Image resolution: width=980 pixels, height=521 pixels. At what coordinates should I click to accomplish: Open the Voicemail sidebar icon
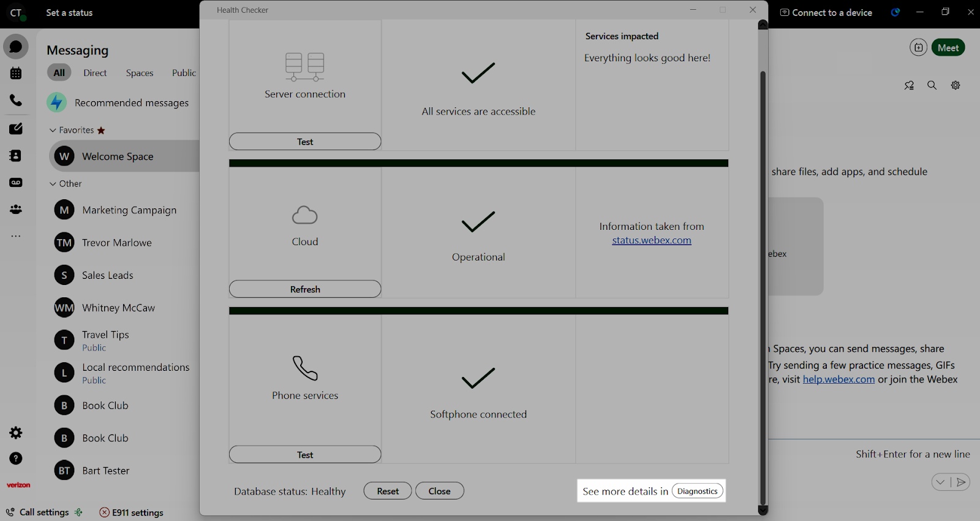[x=16, y=183]
